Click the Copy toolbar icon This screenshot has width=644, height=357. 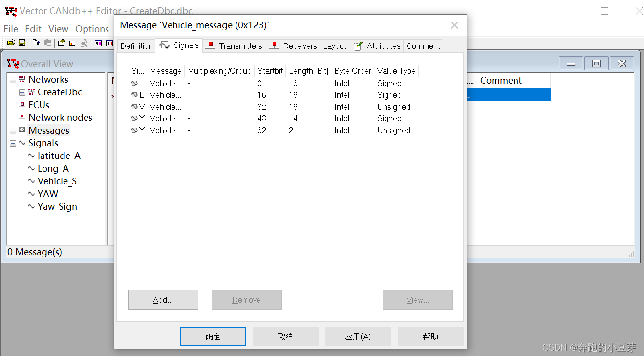pos(36,43)
